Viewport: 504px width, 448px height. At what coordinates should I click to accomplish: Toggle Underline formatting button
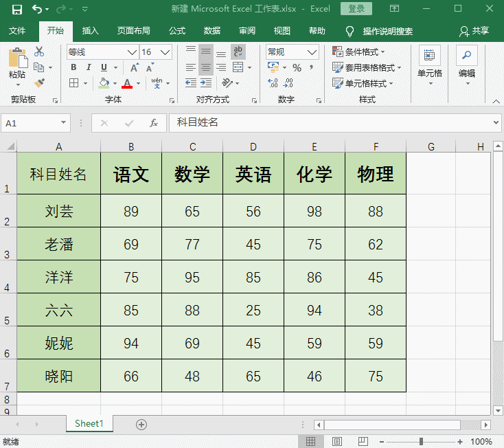[x=104, y=67]
